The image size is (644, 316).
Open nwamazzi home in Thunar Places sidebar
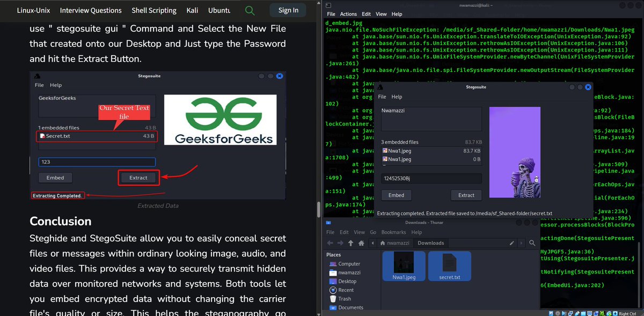pos(344,273)
